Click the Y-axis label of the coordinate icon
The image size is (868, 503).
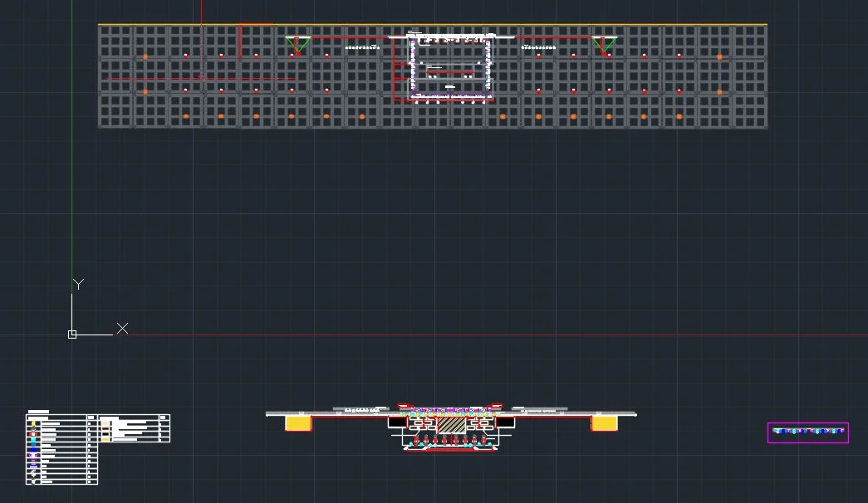(x=78, y=284)
